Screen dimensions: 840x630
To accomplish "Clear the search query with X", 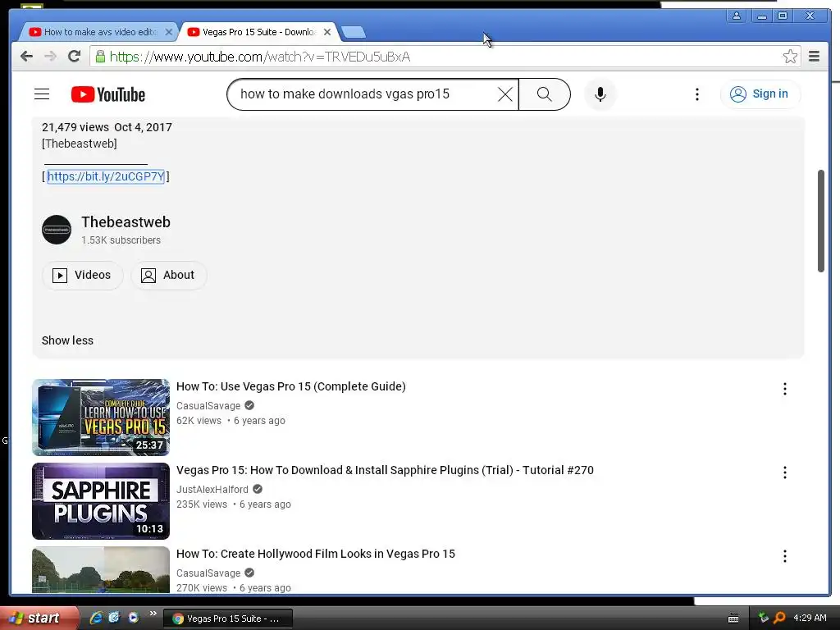I will (504, 94).
